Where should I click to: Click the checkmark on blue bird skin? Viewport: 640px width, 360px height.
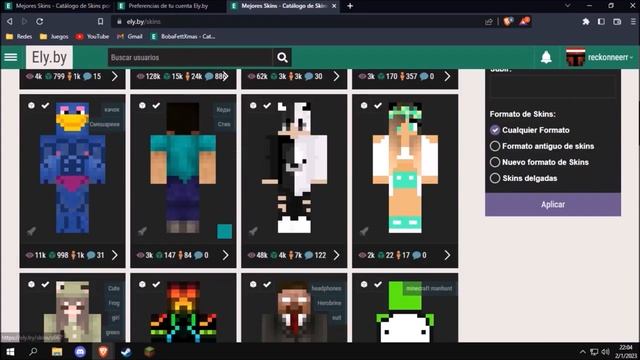pyautogui.click(x=45, y=105)
